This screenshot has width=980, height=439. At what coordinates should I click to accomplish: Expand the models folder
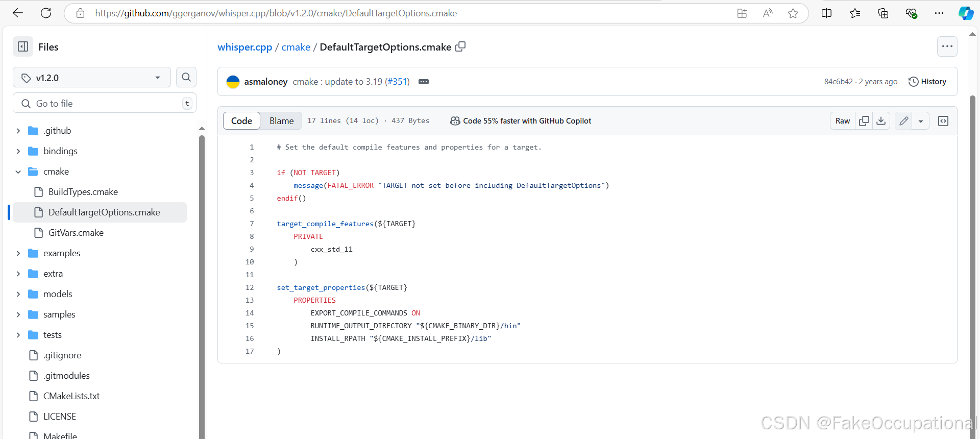(18, 294)
